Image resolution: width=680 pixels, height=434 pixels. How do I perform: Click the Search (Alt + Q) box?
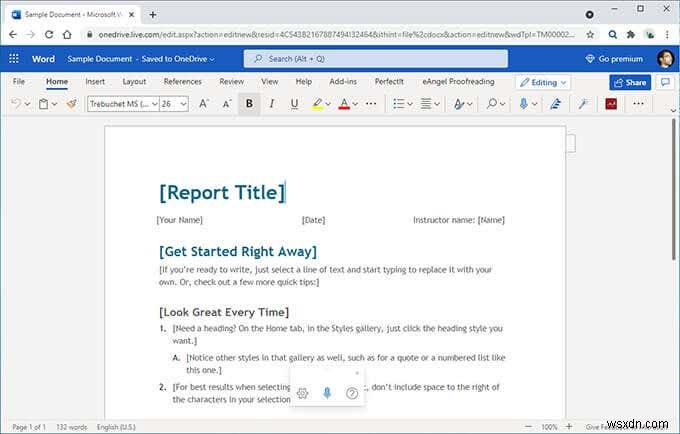pos(376,59)
